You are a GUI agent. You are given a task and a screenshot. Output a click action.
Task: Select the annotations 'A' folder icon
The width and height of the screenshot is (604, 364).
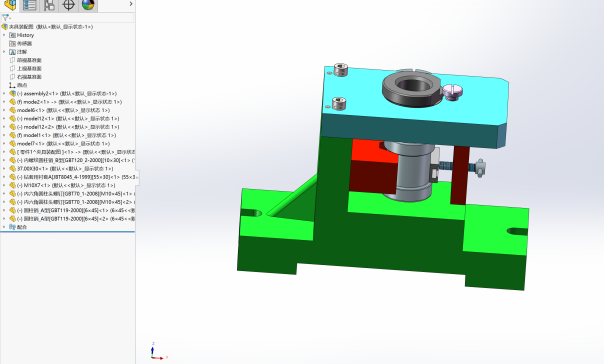(x=12, y=52)
